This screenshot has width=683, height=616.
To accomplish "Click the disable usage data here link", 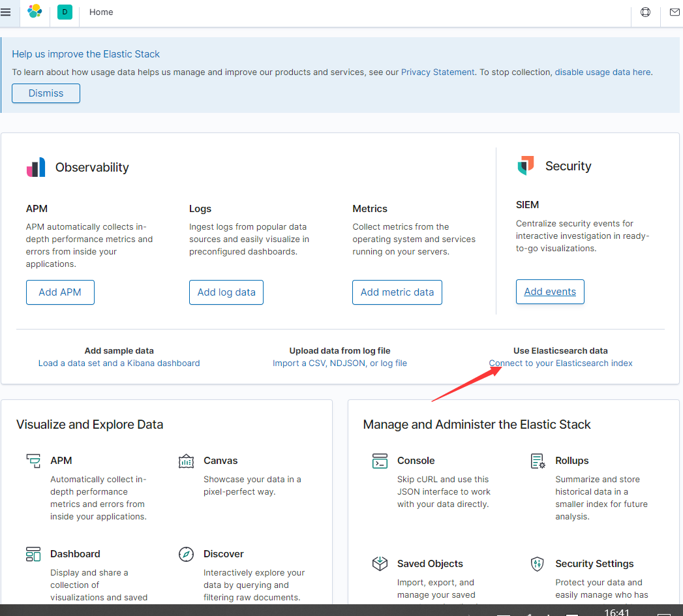I will pyautogui.click(x=603, y=72).
